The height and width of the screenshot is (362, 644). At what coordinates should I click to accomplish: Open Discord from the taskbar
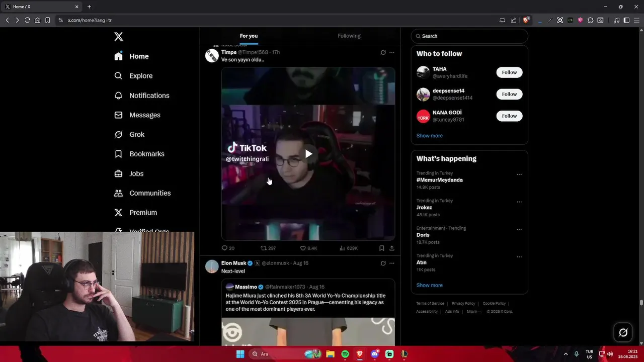(x=375, y=354)
